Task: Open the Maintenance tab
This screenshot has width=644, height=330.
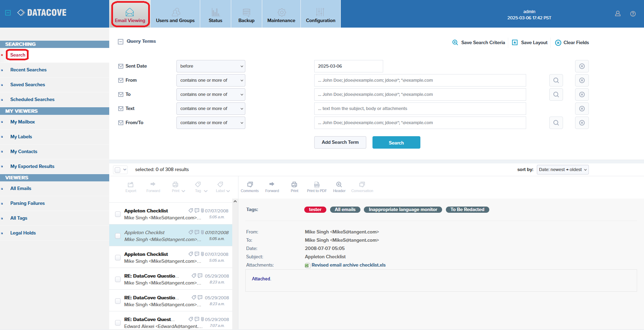Action: 281,14
